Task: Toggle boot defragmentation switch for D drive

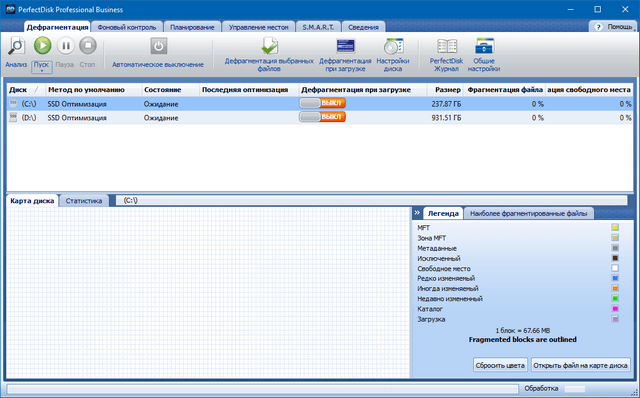Action: click(322, 117)
